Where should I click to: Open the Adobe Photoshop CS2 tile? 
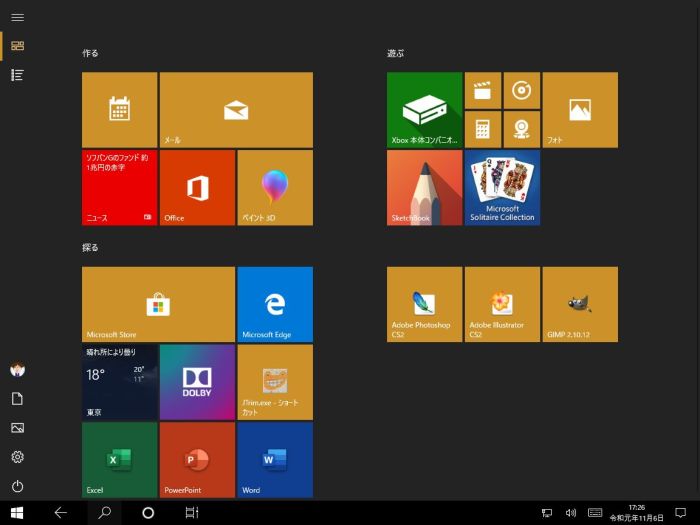coord(424,304)
